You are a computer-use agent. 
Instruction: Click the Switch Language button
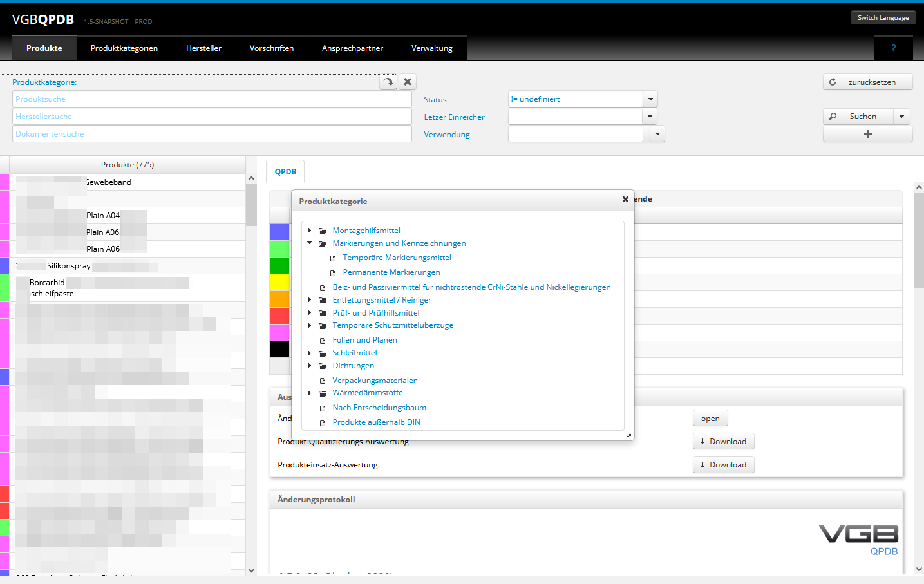883,18
